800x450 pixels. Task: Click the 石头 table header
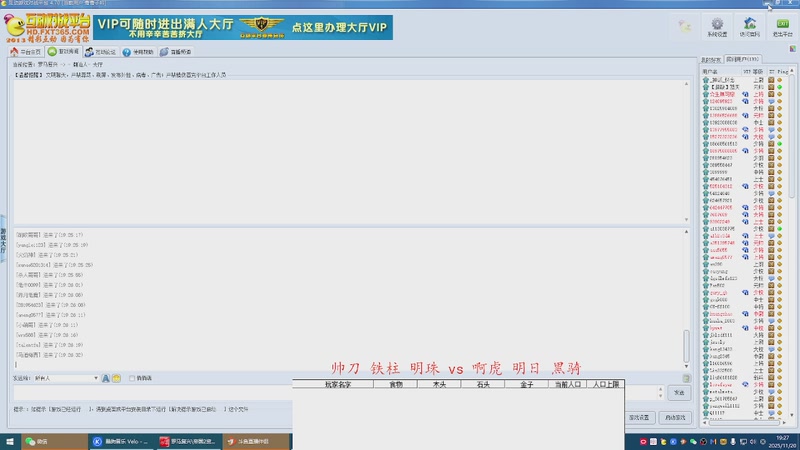click(x=483, y=384)
